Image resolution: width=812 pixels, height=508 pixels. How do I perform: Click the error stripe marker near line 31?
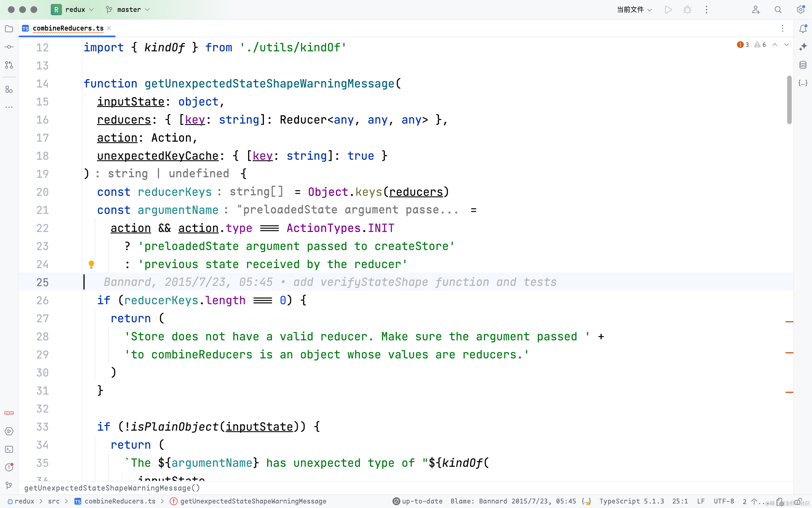point(789,392)
